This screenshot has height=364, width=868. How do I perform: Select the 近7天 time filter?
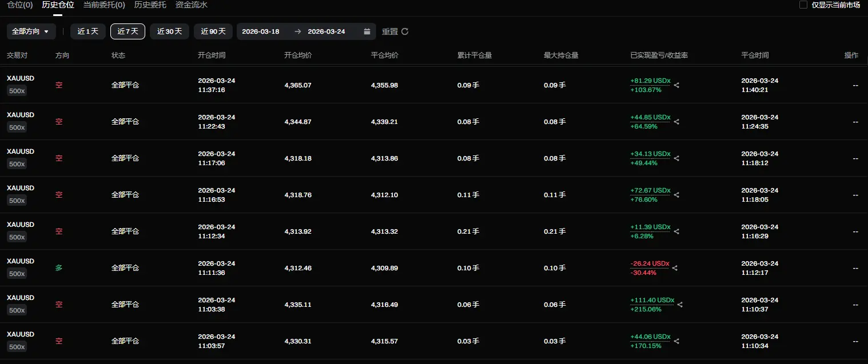128,31
